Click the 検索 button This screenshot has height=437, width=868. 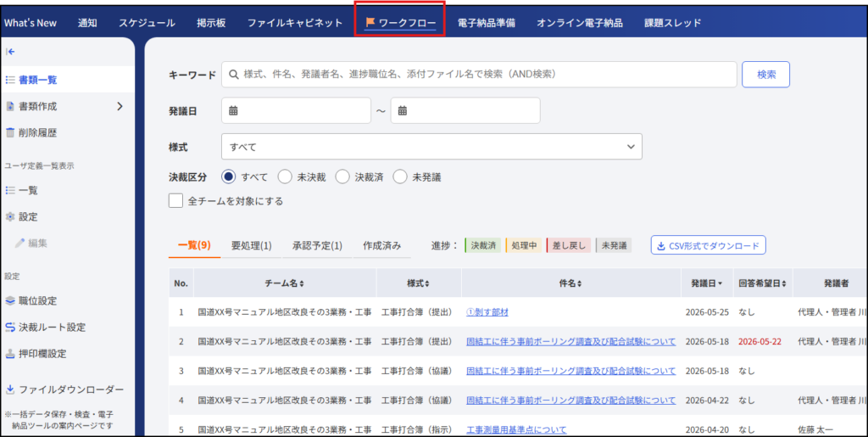(766, 74)
